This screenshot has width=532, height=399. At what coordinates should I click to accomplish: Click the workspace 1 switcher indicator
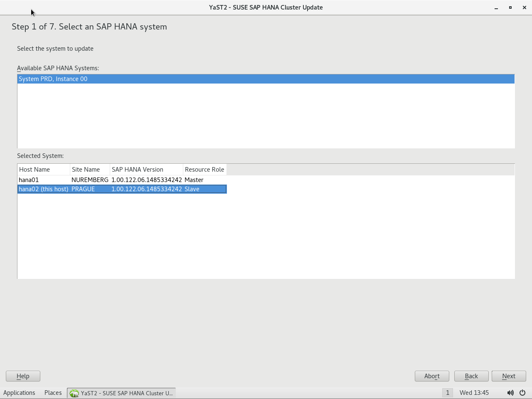point(447,393)
